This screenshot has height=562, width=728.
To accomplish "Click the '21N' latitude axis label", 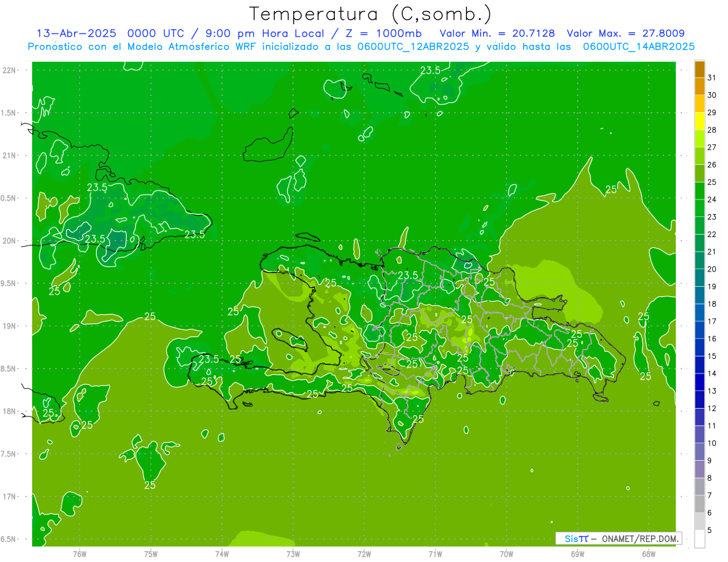I will tap(10, 155).
